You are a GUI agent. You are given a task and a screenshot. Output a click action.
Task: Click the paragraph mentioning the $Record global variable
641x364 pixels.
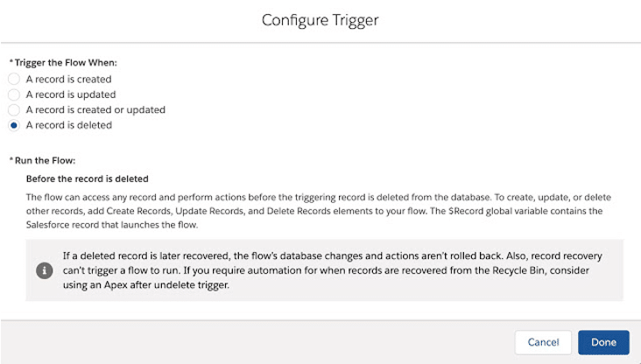pyautogui.click(x=319, y=211)
